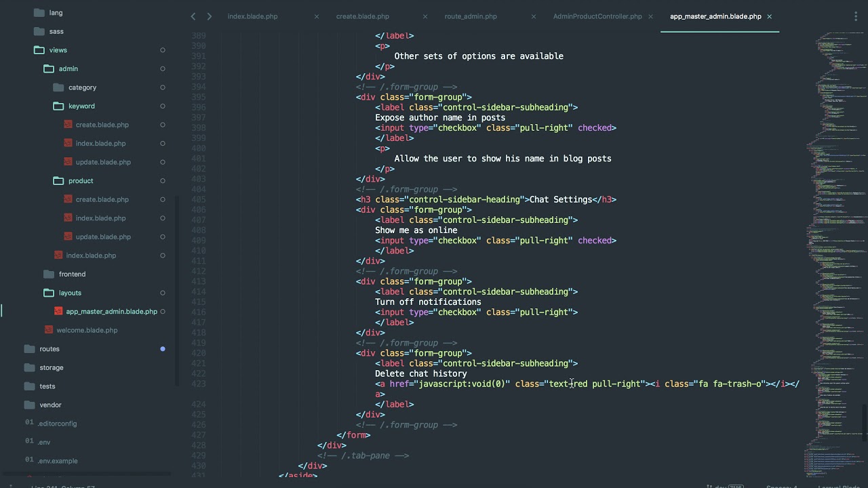Place cursor in the 'Chat Settings' heading text

[x=561, y=199]
